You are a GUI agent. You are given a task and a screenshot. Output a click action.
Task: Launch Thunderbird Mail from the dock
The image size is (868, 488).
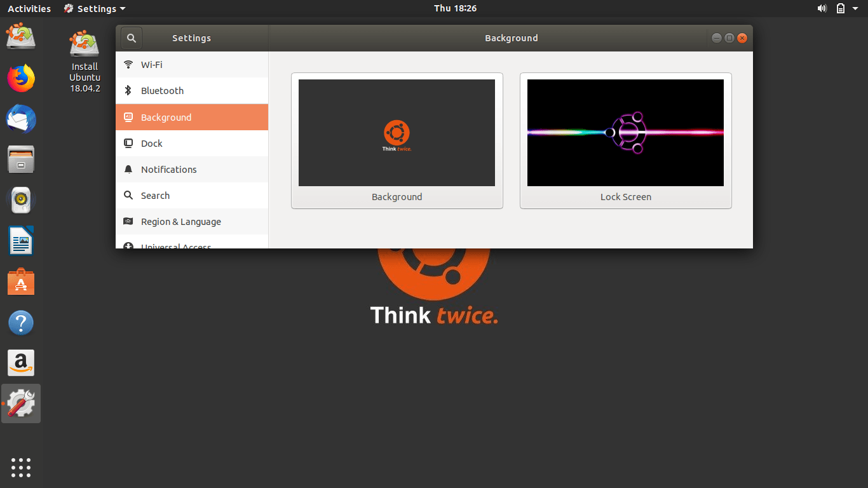(21, 119)
